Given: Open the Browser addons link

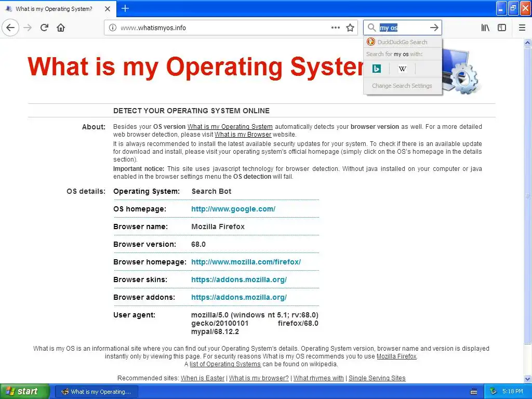Looking at the screenshot, I should 239,297.
